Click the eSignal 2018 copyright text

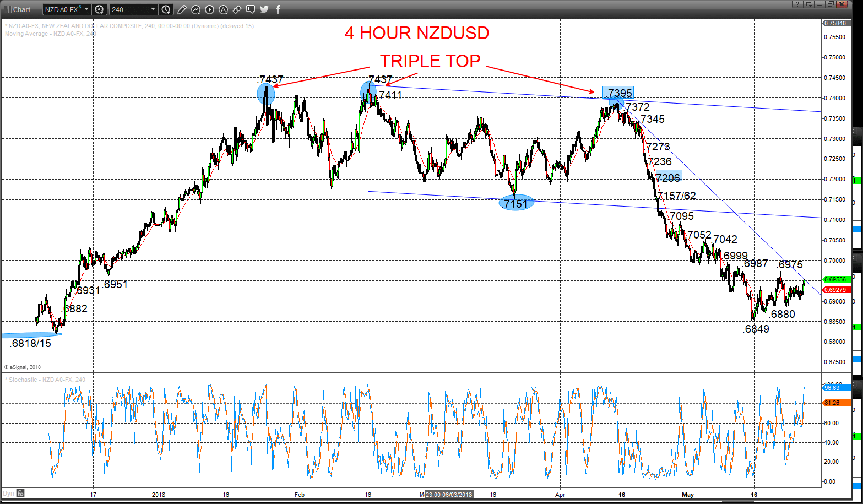click(x=23, y=367)
